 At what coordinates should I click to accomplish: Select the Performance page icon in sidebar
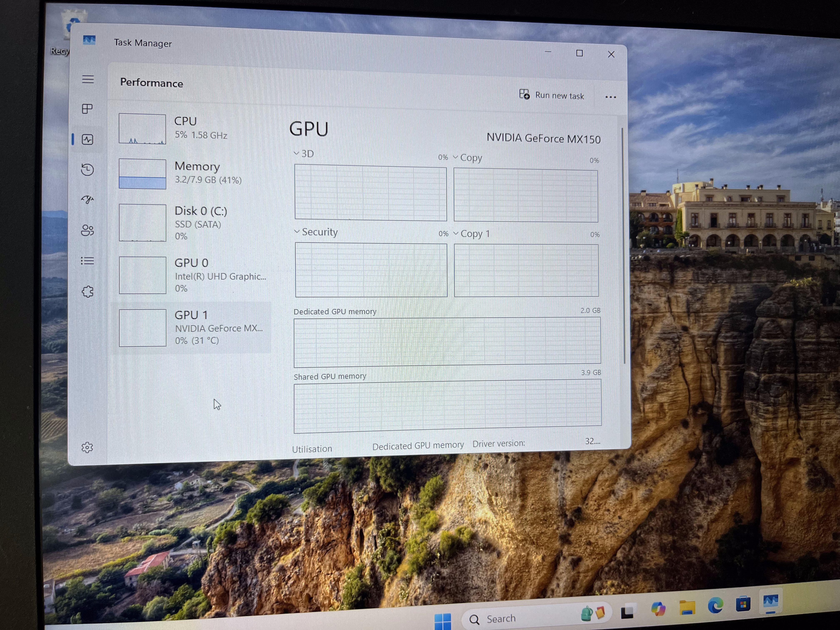(87, 139)
